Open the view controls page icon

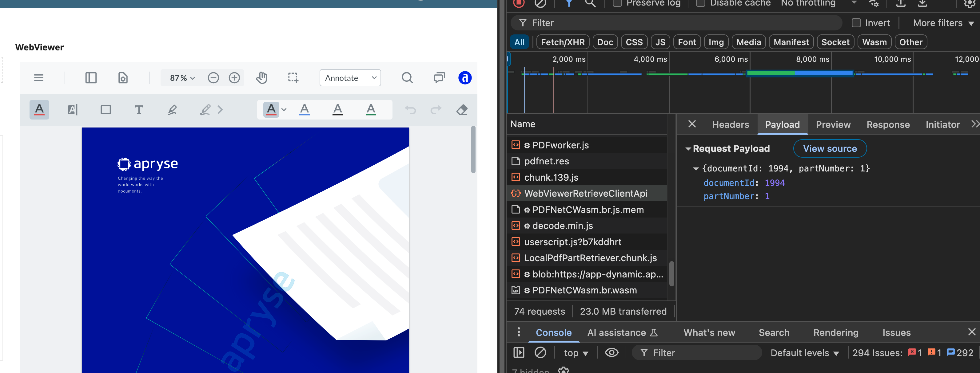point(123,78)
